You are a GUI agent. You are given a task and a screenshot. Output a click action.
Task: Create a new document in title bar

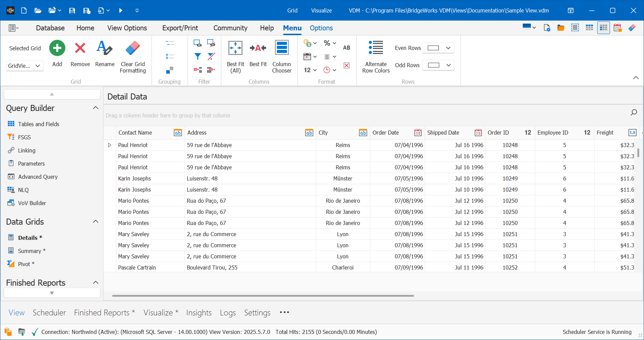pos(24,10)
